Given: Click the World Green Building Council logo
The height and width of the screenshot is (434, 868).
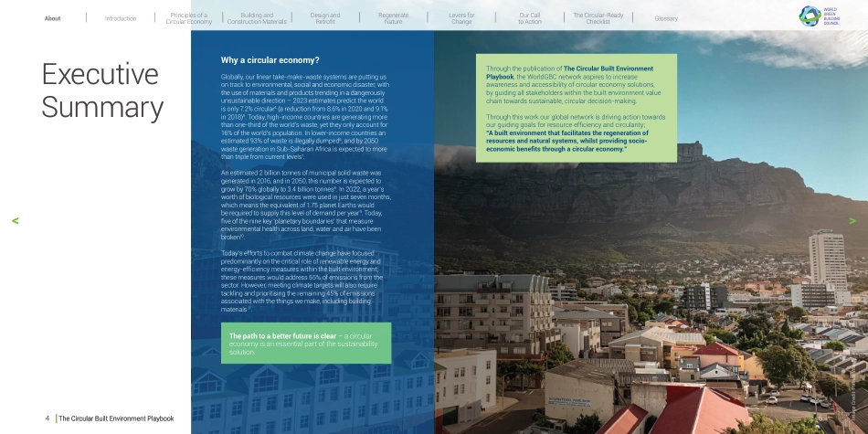Looking at the screenshot, I should [820, 16].
